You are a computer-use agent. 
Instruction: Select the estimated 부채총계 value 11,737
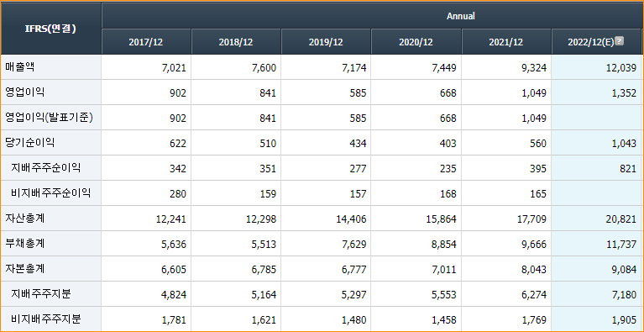tap(621, 245)
